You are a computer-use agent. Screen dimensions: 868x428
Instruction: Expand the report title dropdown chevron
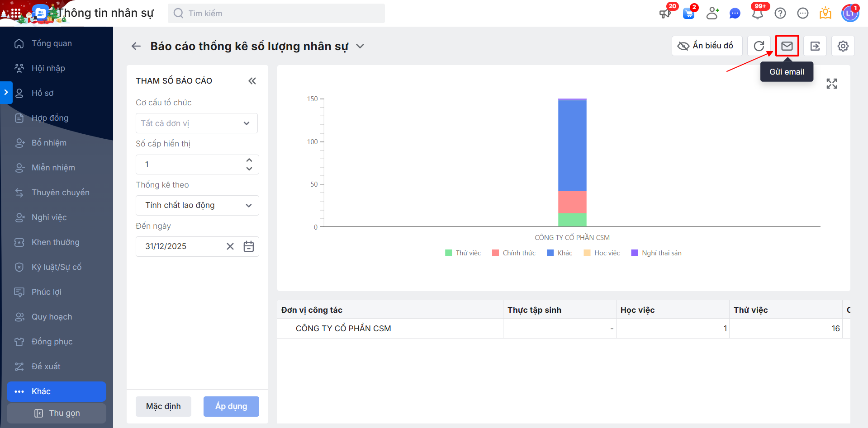pyautogui.click(x=360, y=46)
